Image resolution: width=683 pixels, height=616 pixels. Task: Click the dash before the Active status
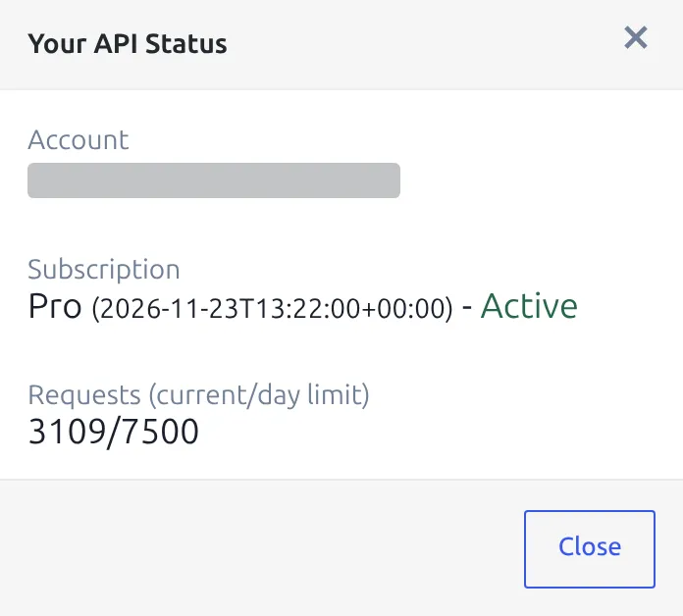466,307
